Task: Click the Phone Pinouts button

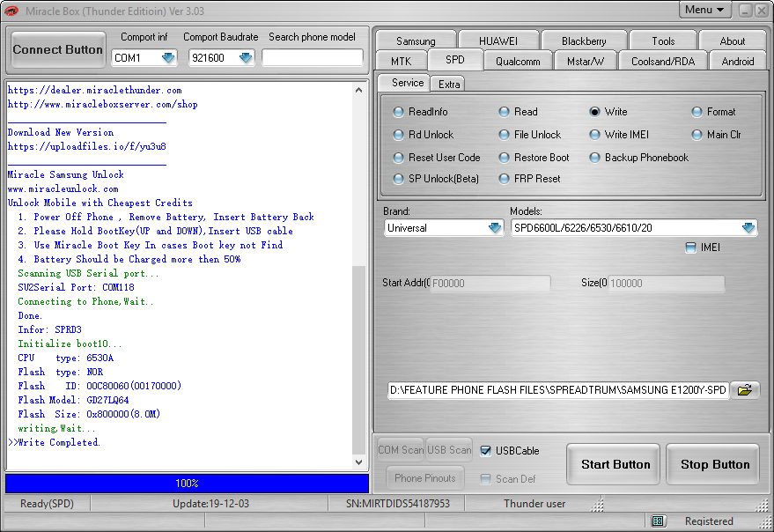Action: (424, 478)
